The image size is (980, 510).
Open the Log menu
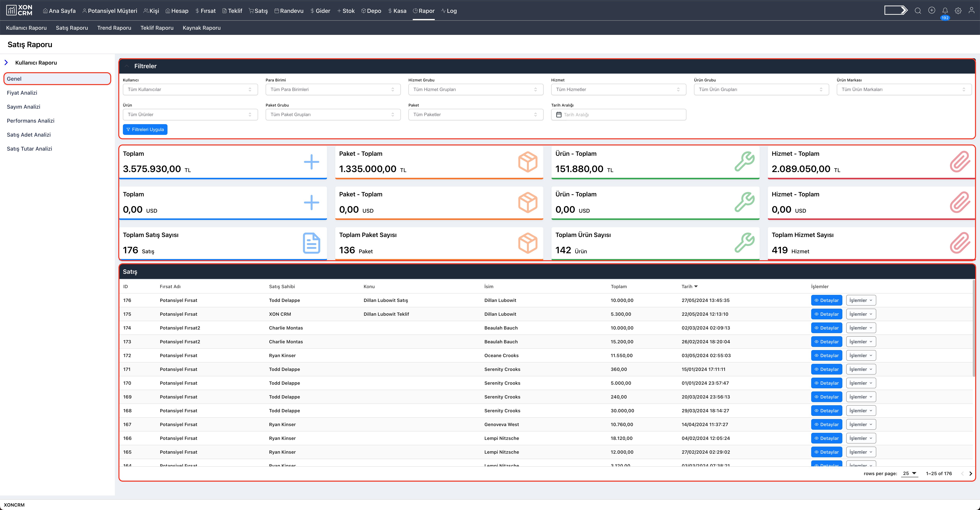[449, 11]
